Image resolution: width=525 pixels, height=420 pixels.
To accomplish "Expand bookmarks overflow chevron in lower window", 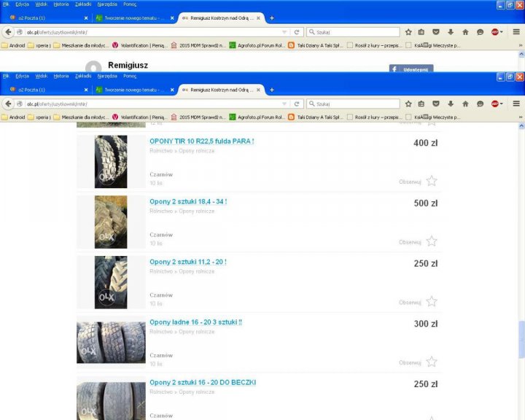I will [519, 117].
